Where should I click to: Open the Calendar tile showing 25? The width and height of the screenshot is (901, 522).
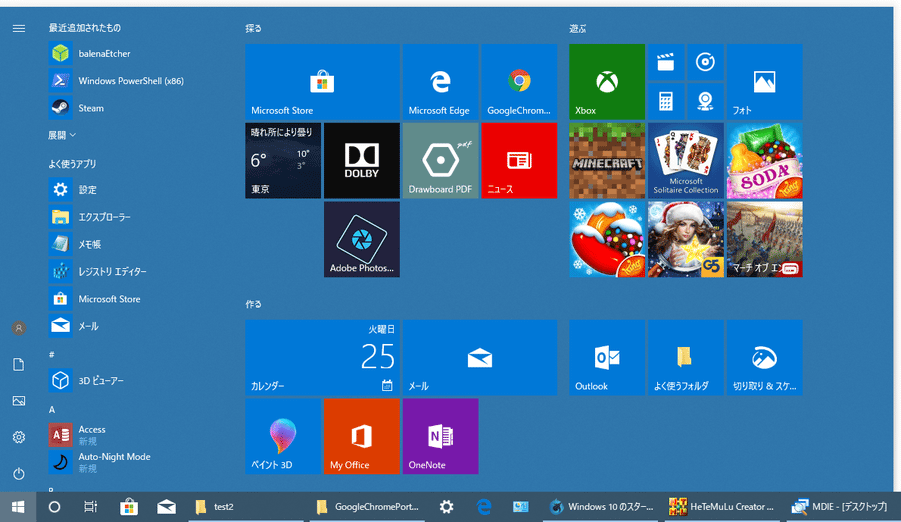click(322, 358)
